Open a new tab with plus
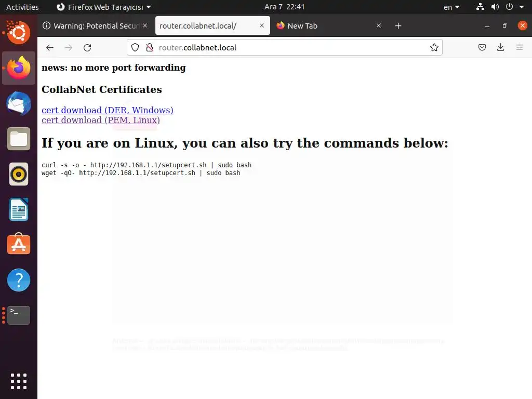 coord(398,26)
